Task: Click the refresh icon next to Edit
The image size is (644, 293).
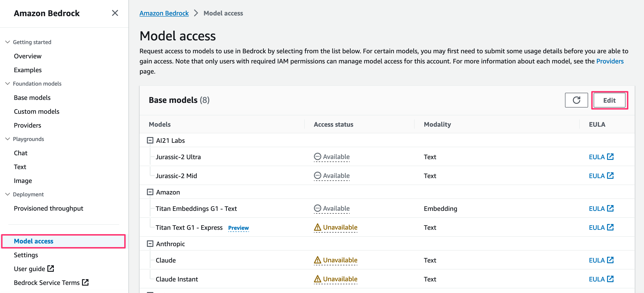Action: click(576, 100)
